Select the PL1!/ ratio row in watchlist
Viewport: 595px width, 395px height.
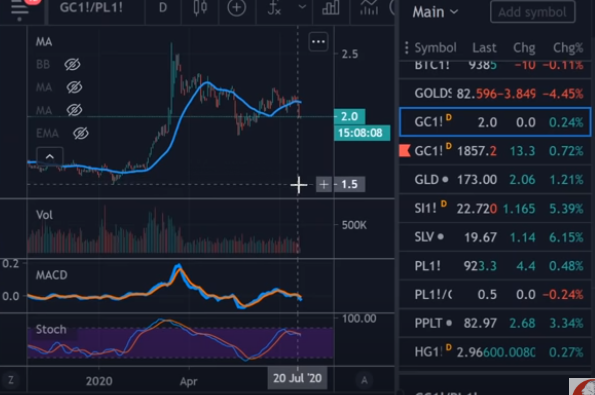pos(495,294)
